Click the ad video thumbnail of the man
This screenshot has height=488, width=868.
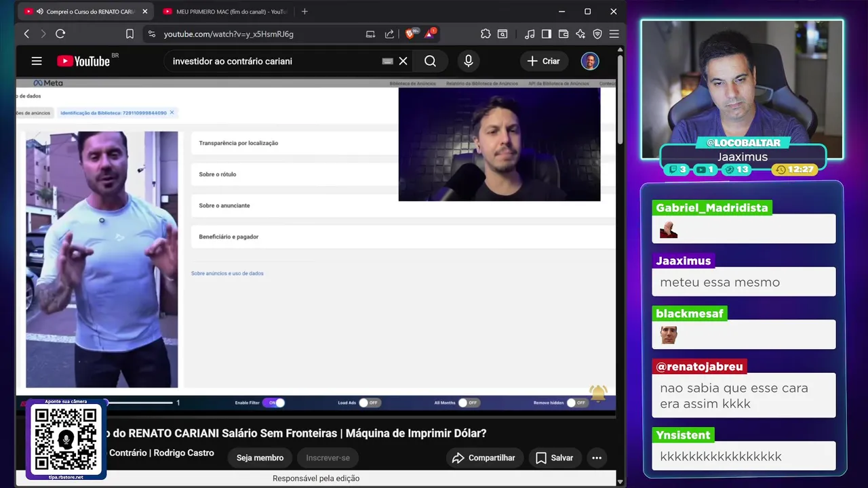(x=102, y=260)
